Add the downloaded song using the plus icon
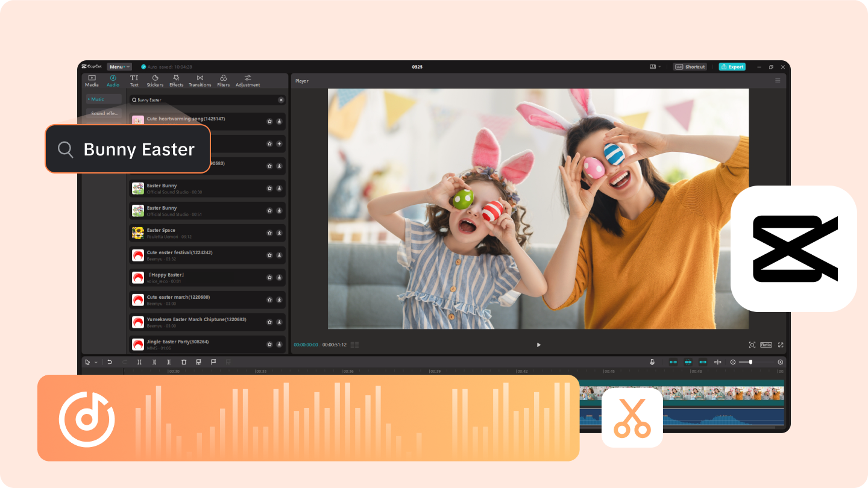The image size is (868, 488). (279, 144)
